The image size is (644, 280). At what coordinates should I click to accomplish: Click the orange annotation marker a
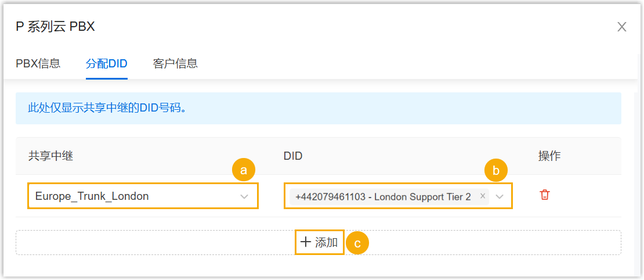click(244, 170)
